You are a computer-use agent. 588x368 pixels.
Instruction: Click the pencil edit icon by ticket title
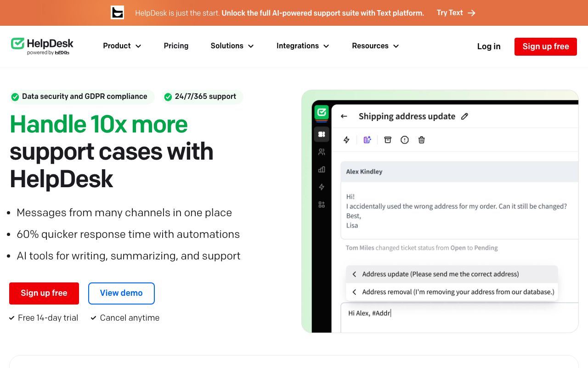pyautogui.click(x=464, y=116)
